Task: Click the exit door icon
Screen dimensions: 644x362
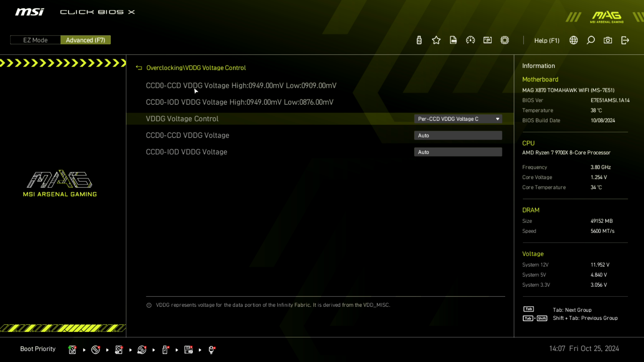Action: [625, 40]
